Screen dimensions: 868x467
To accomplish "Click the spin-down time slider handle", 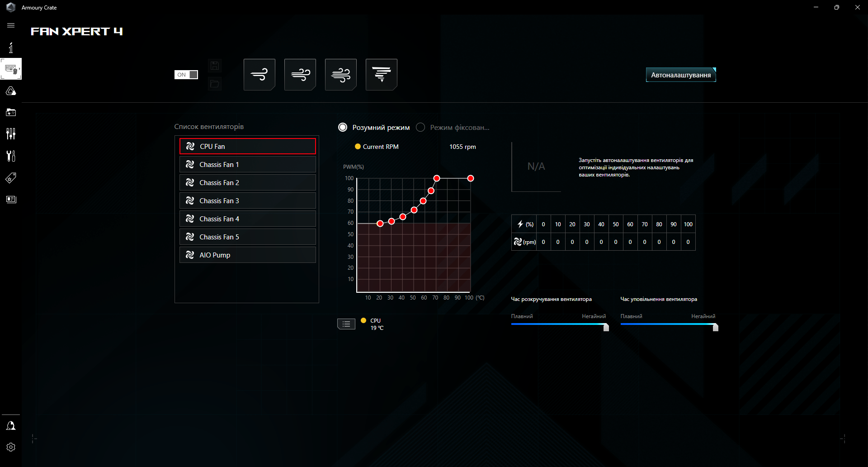I will 716,327.
